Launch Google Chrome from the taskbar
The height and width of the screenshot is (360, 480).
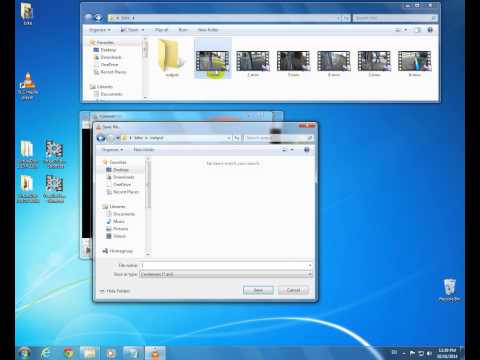pos(69,353)
